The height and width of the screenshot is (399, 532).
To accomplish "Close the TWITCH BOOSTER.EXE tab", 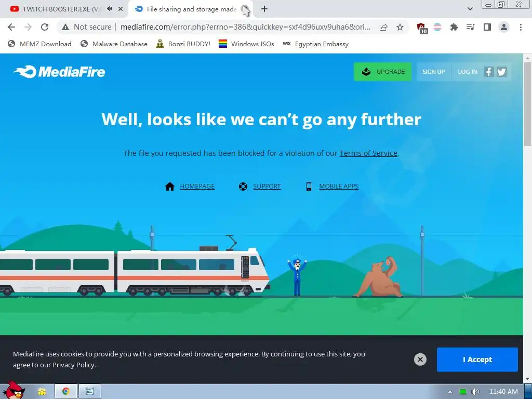I will (121, 9).
